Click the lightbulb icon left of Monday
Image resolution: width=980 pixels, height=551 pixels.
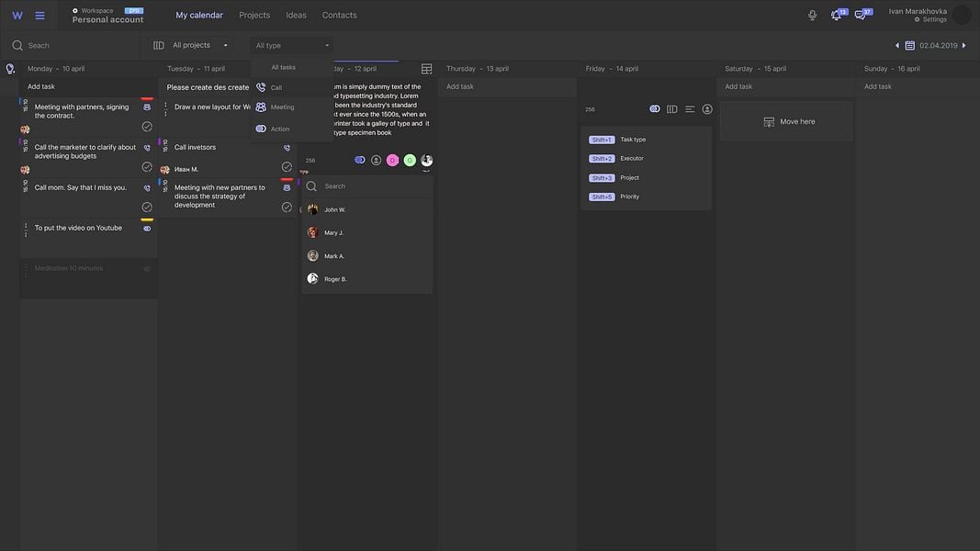(x=10, y=69)
